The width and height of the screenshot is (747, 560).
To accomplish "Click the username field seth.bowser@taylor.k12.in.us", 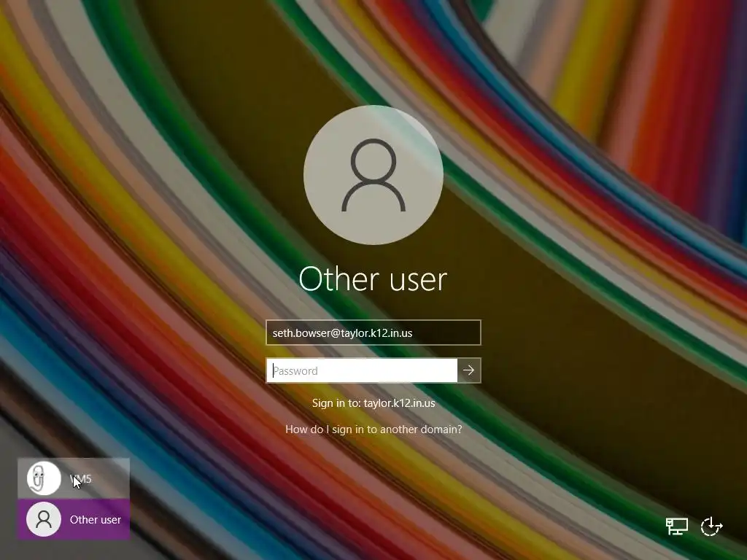I will 373,332.
